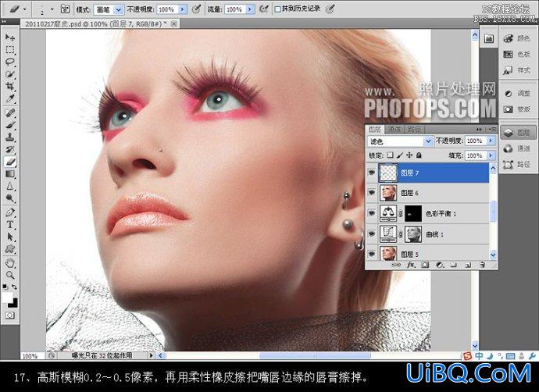The height and width of the screenshot is (392, 539).
Task: Swap foreground and background colors
Action: pyautogui.click(x=14, y=287)
